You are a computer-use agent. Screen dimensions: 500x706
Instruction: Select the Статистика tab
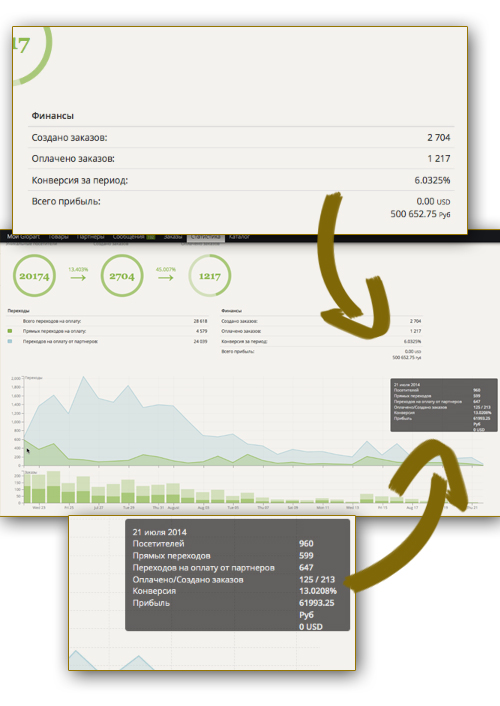(205, 237)
